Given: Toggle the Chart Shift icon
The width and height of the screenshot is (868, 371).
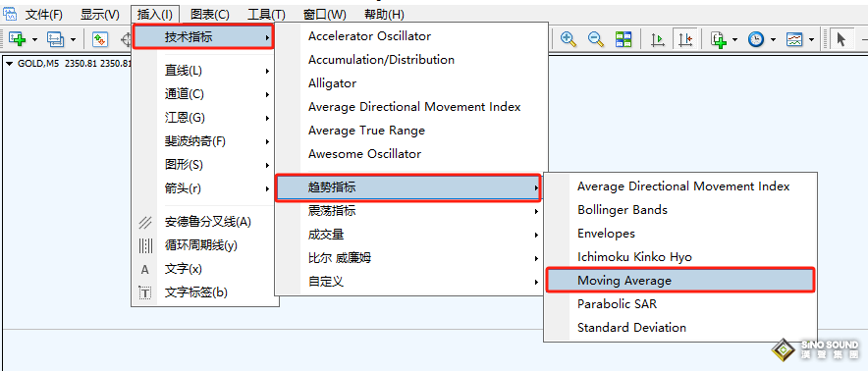Looking at the screenshot, I should (684, 39).
